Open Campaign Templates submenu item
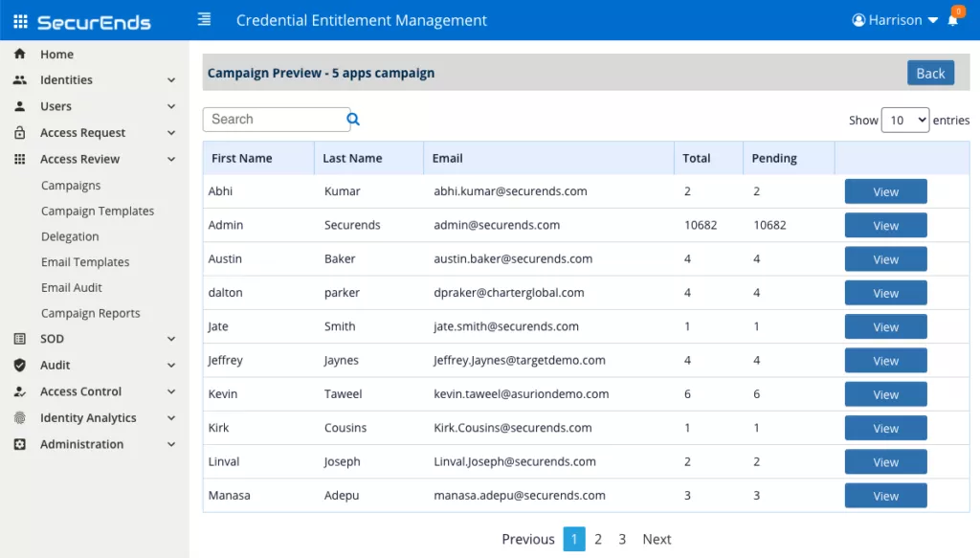980x558 pixels. [98, 212]
